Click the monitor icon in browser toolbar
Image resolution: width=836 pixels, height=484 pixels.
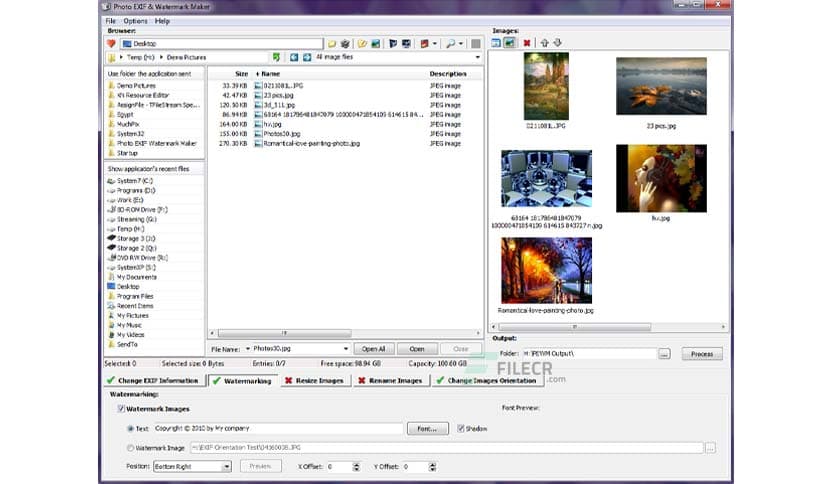[x=406, y=44]
